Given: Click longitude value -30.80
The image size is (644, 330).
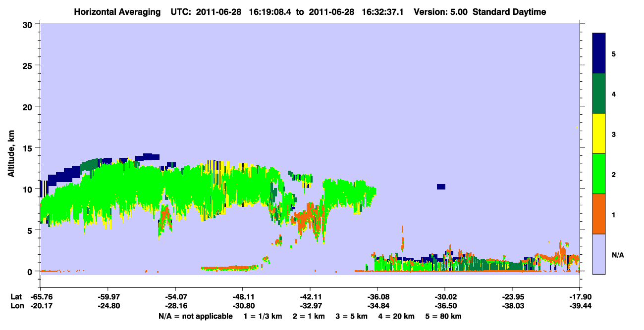Looking at the screenshot, I should coord(243,306).
